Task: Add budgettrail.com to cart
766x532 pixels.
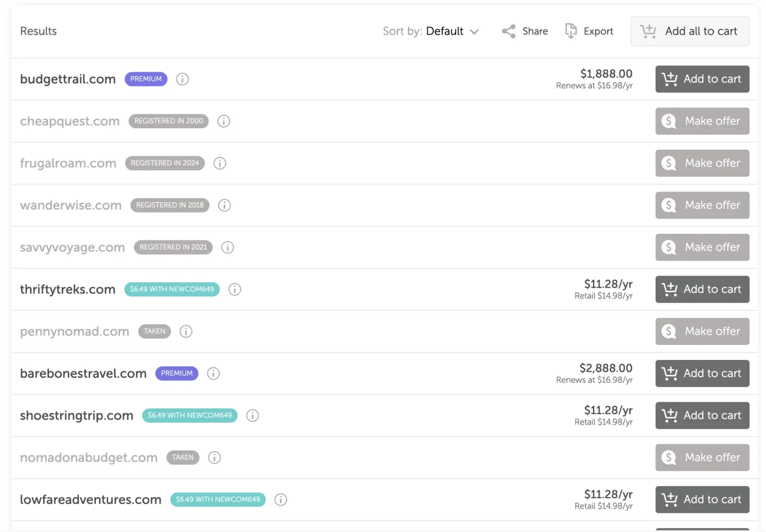Action: pos(702,79)
